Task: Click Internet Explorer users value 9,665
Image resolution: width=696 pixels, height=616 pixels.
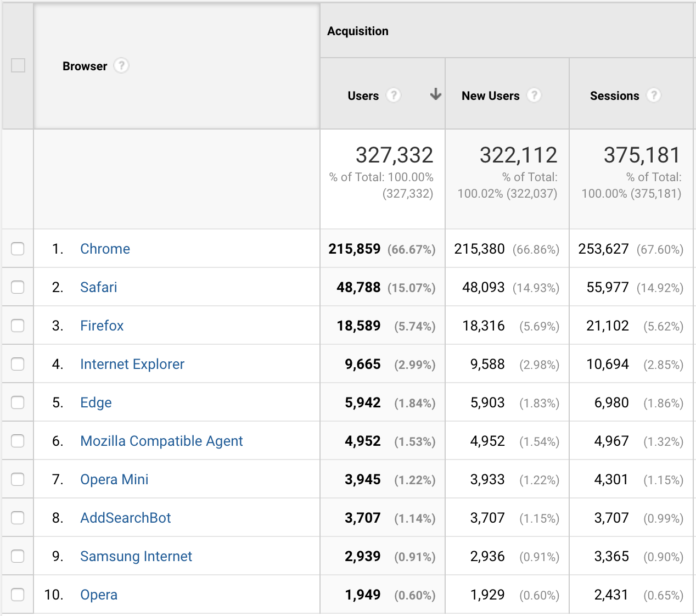Action: pyautogui.click(x=362, y=364)
